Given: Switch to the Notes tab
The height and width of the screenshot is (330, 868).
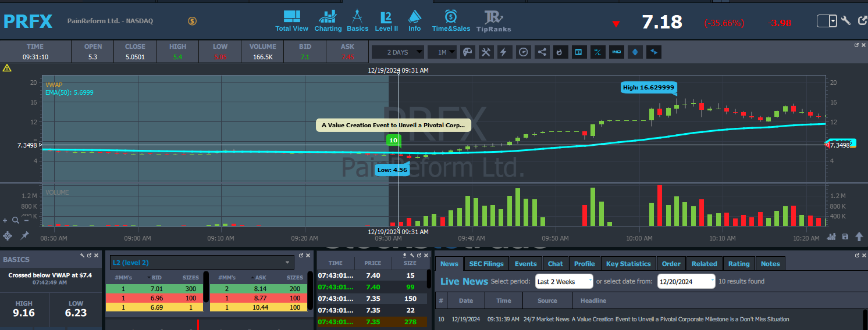Looking at the screenshot, I should click(770, 264).
